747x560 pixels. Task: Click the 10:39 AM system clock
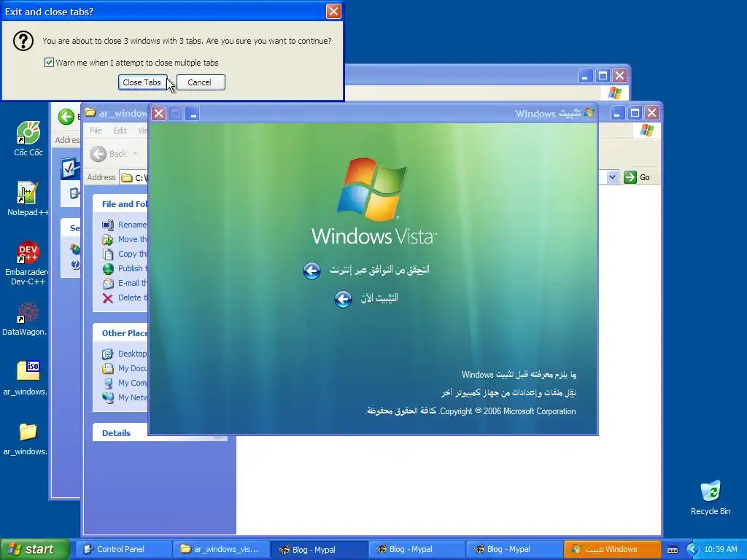click(x=720, y=550)
